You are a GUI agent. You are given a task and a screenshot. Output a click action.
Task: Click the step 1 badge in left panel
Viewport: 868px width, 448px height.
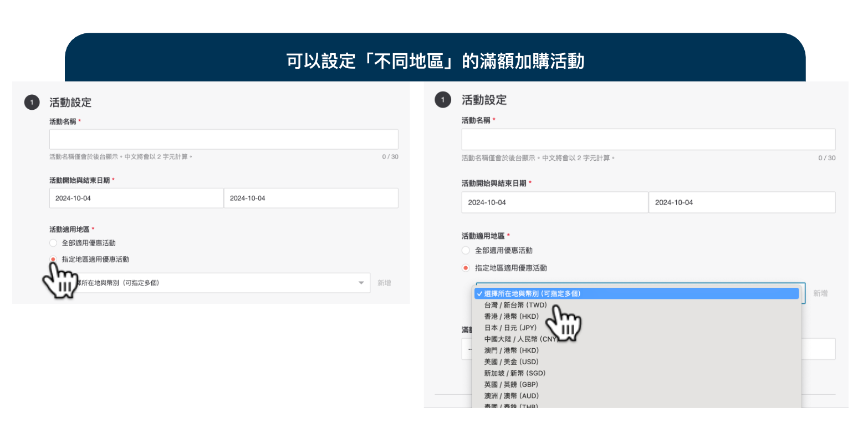(x=32, y=103)
